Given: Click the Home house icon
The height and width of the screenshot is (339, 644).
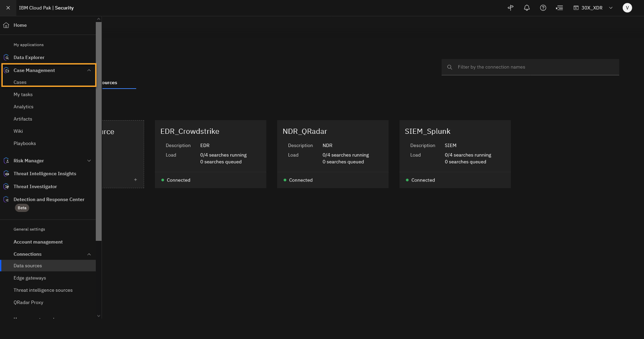Looking at the screenshot, I should click(x=6, y=25).
